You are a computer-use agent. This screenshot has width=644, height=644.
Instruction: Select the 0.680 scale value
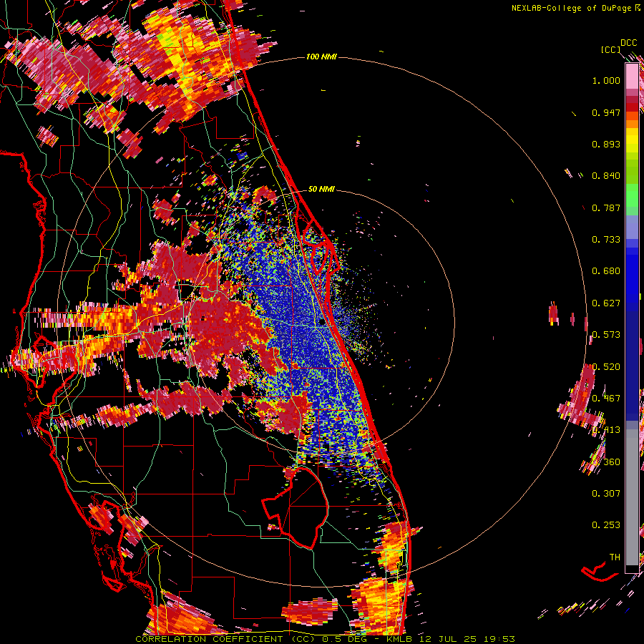click(606, 271)
